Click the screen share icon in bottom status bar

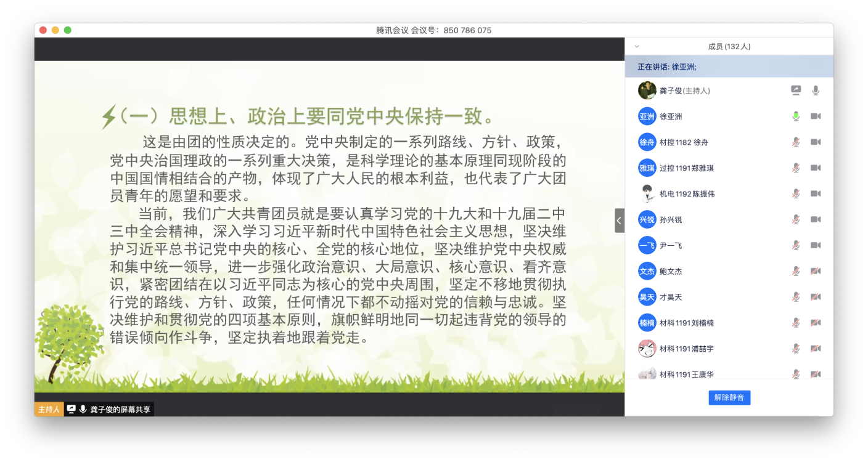[x=71, y=410]
